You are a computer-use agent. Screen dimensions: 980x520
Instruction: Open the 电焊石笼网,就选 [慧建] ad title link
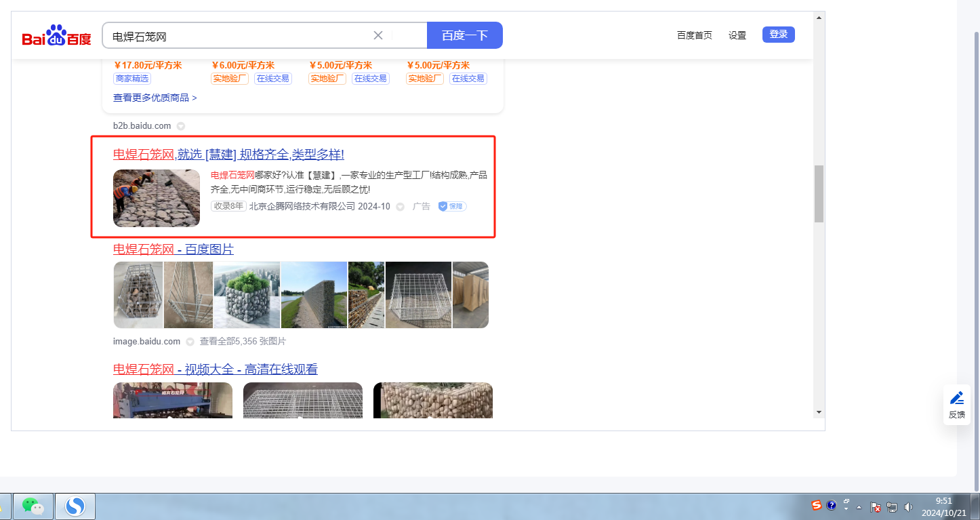point(228,155)
